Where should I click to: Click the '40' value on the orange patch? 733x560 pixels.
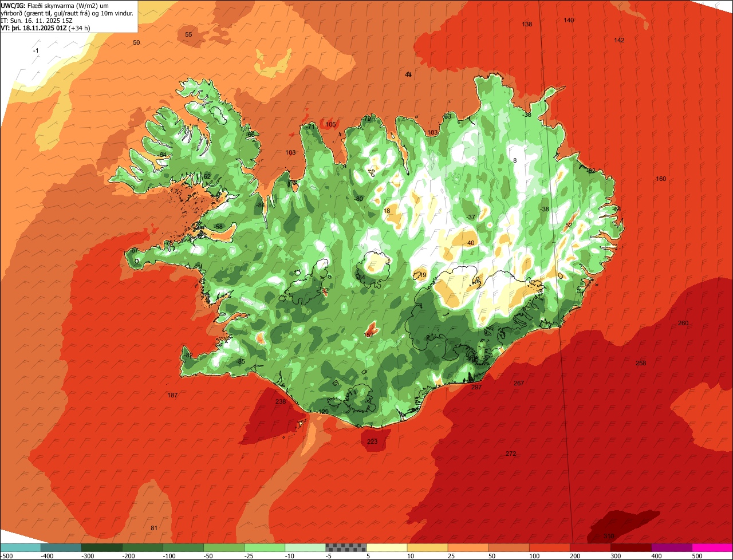click(x=471, y=243)
